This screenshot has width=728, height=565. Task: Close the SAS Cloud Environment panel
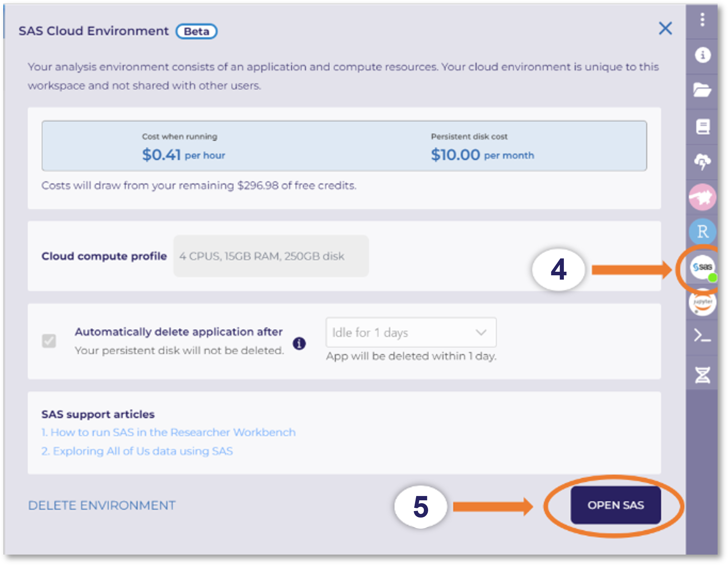tap(665, 28)
